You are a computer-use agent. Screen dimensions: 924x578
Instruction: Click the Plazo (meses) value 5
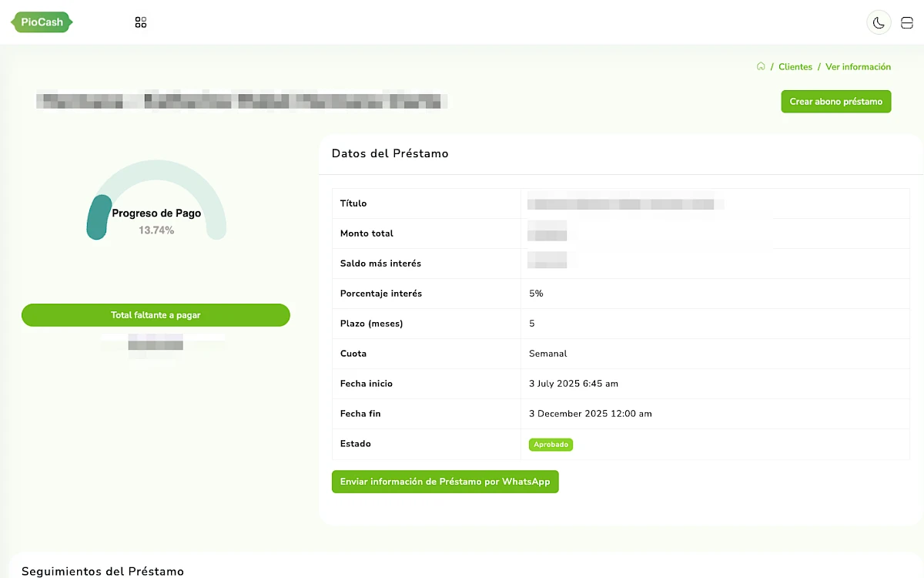coord(532,324)
